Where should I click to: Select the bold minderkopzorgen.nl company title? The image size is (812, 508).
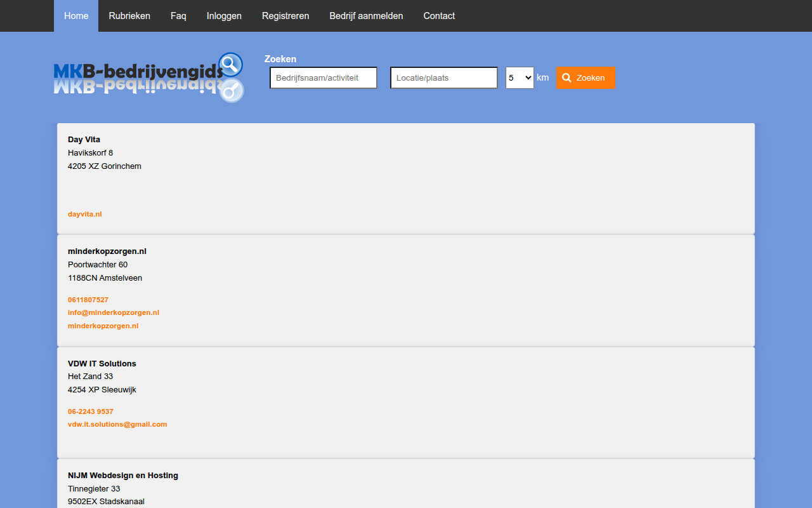pos(107,251)
